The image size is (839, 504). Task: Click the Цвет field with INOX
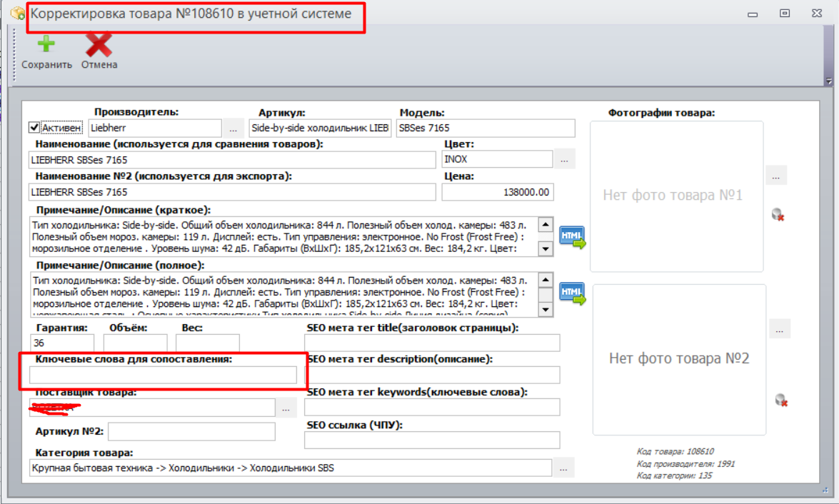(497, 159)
